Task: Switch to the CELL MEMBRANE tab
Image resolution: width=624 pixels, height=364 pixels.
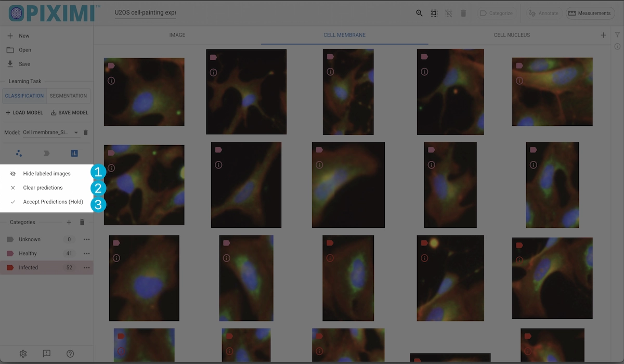Action: click(x=344, y=35)
